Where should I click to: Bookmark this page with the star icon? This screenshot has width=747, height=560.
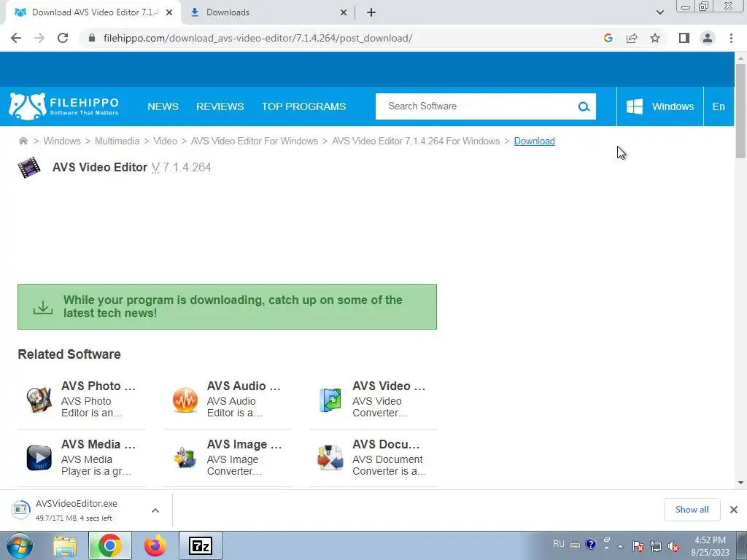tap(655, 38)
